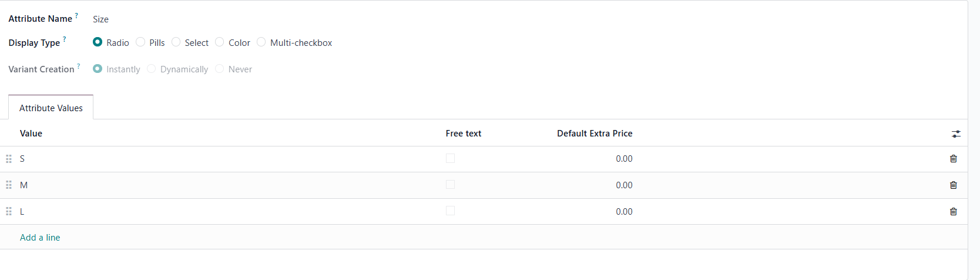This screenshot has height=280, width=980.
Task: Enable Free text for L value
Action: [x=450, y=211]
